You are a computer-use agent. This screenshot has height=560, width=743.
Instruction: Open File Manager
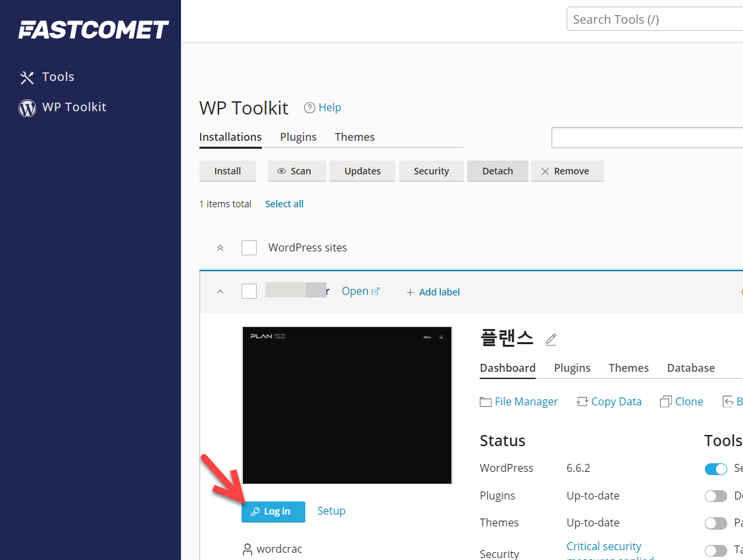(x=526, y=402)
